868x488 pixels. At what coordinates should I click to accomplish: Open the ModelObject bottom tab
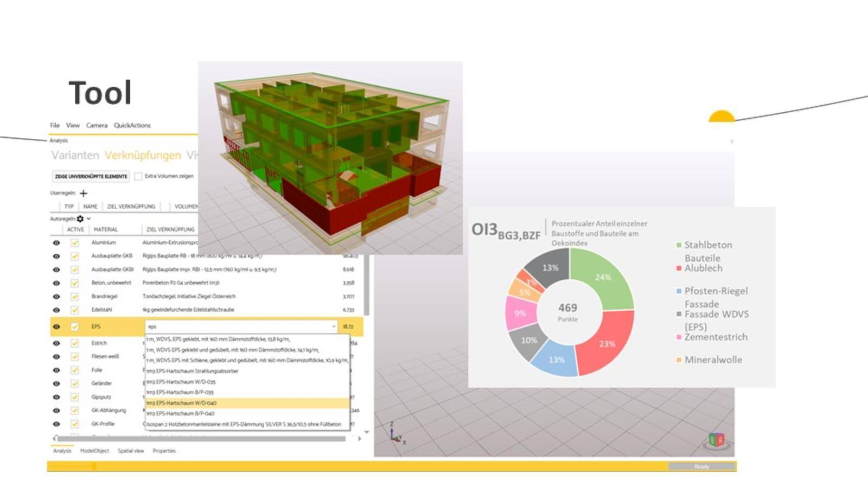coord(94,451)
